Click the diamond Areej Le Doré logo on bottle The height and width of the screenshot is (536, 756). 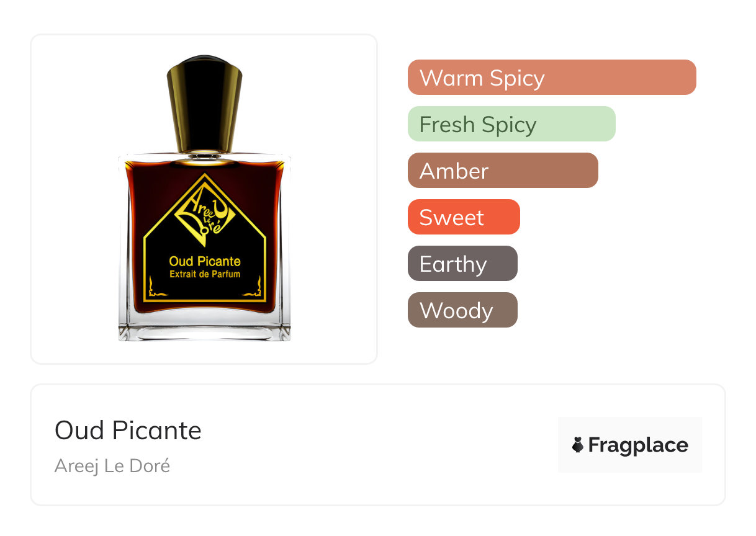(x=204, y=211)
